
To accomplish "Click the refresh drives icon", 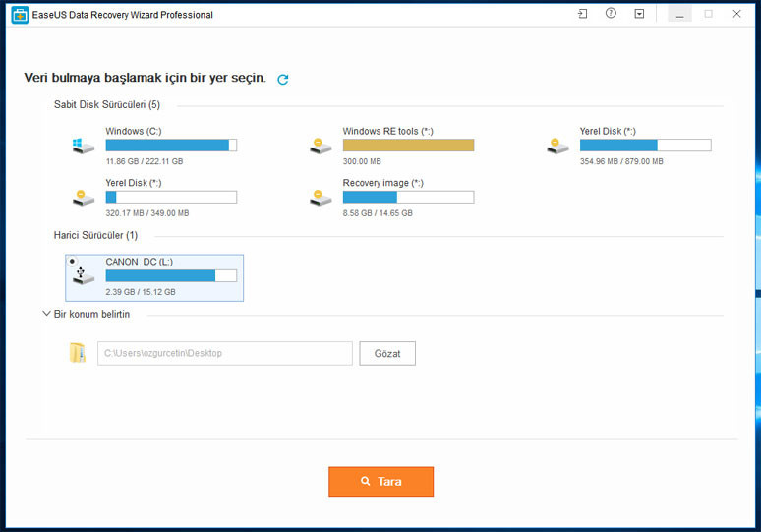I will [282, 79].
